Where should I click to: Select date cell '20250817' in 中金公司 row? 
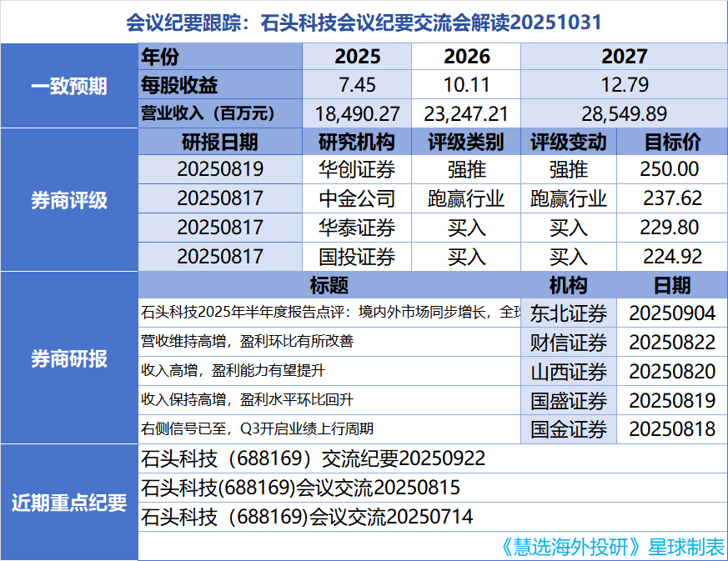[220, 198]
